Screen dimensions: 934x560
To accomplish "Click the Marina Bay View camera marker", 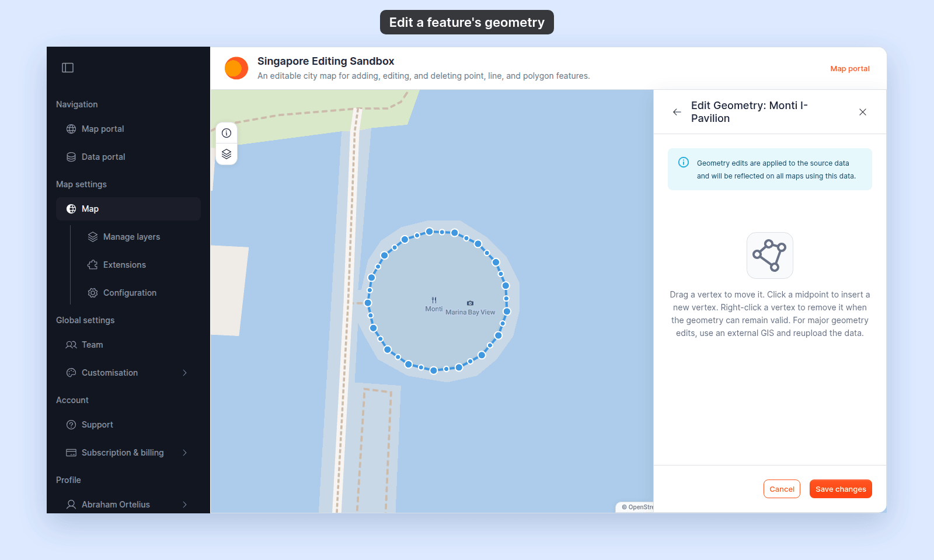I will pyautogui.click(x=470, y=303).
